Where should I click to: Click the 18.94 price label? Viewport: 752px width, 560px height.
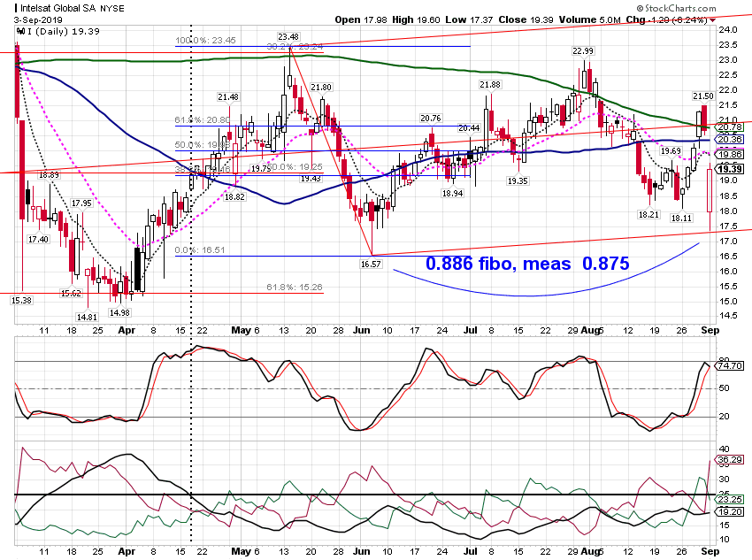coord(452,193)
